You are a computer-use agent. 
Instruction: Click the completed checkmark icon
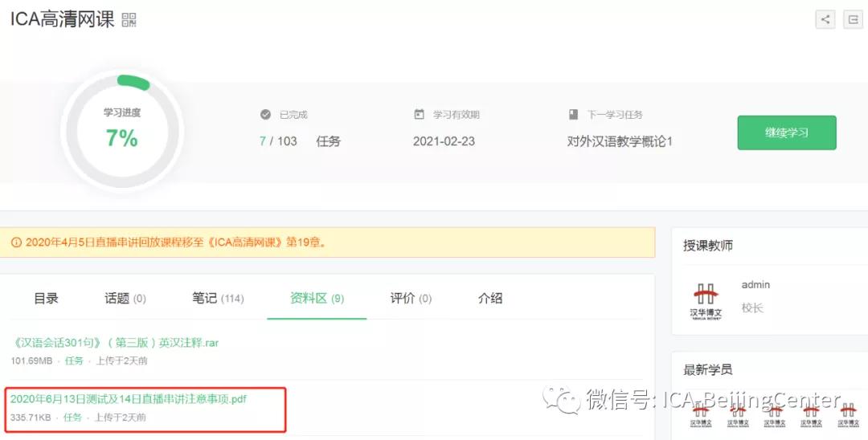pyautogui.click(x=266, y=115)
